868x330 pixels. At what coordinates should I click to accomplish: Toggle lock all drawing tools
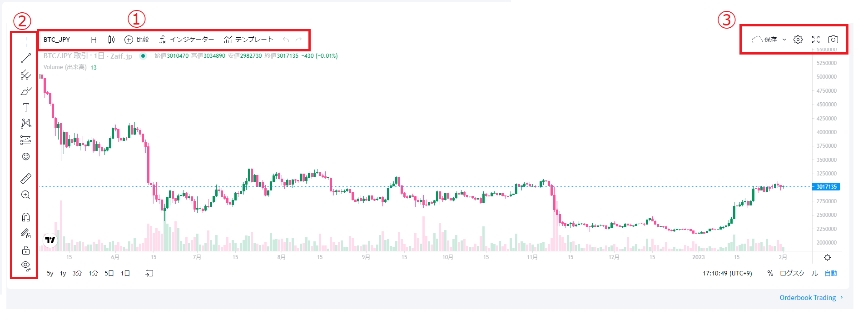[x=26, y=250]
